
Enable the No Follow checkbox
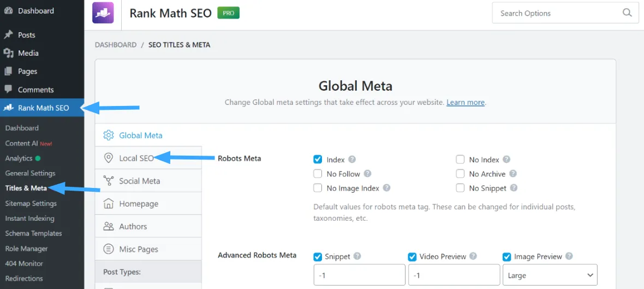(318, 174)
